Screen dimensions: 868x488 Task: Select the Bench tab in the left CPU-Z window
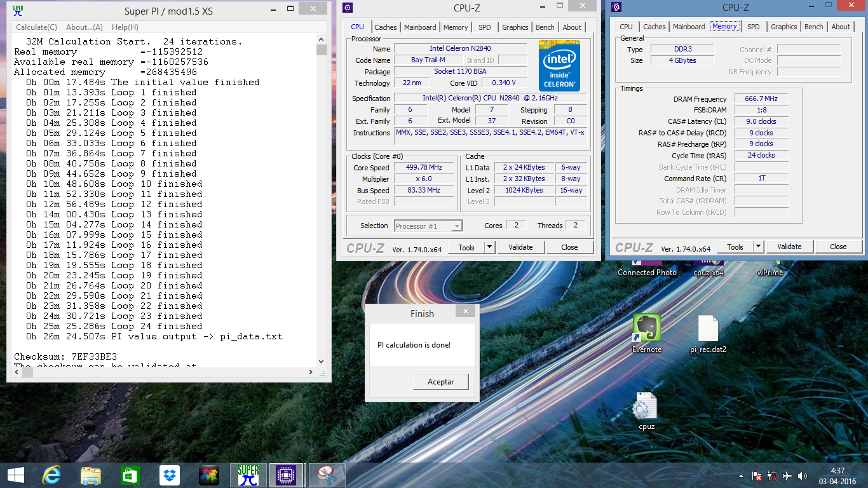pos(545,27)
